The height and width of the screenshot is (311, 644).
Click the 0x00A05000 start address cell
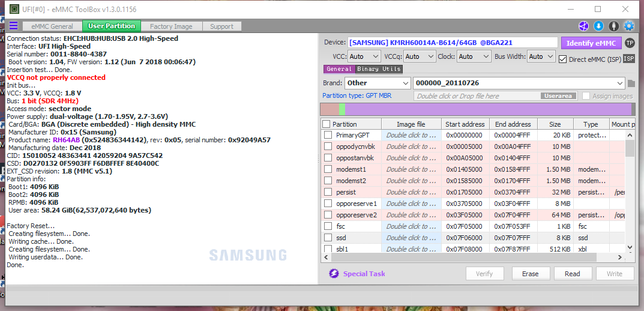464,158
